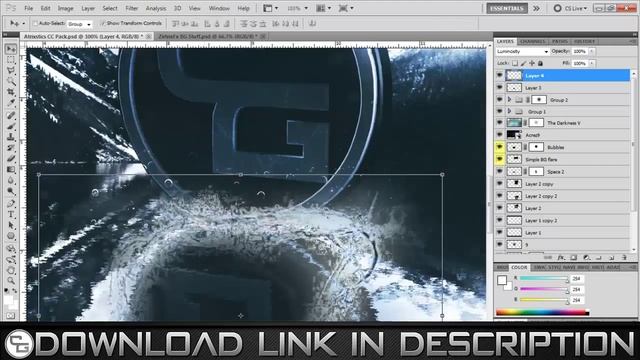Click the layer style fx icon

click(561, 258)
